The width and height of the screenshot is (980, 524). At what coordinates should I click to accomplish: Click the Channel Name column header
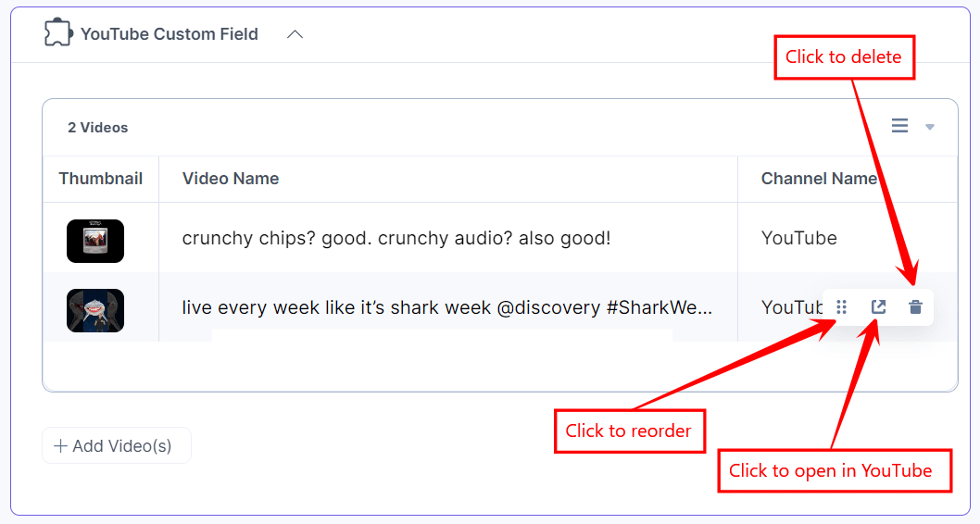click(x=819, y=178)
